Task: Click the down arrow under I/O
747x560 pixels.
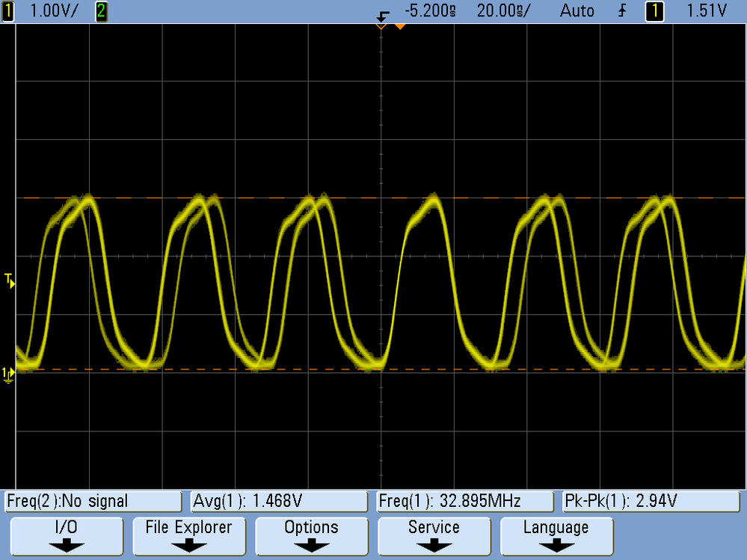Action: click(67, 546)
